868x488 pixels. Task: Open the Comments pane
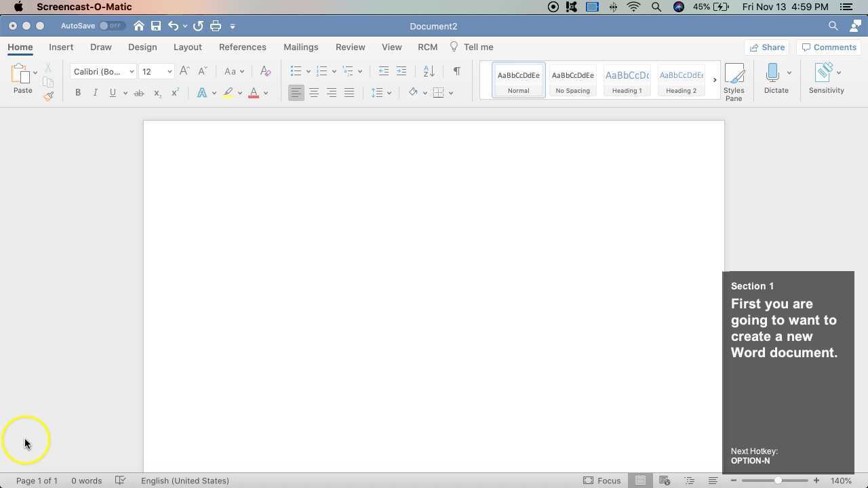point(829,47)
